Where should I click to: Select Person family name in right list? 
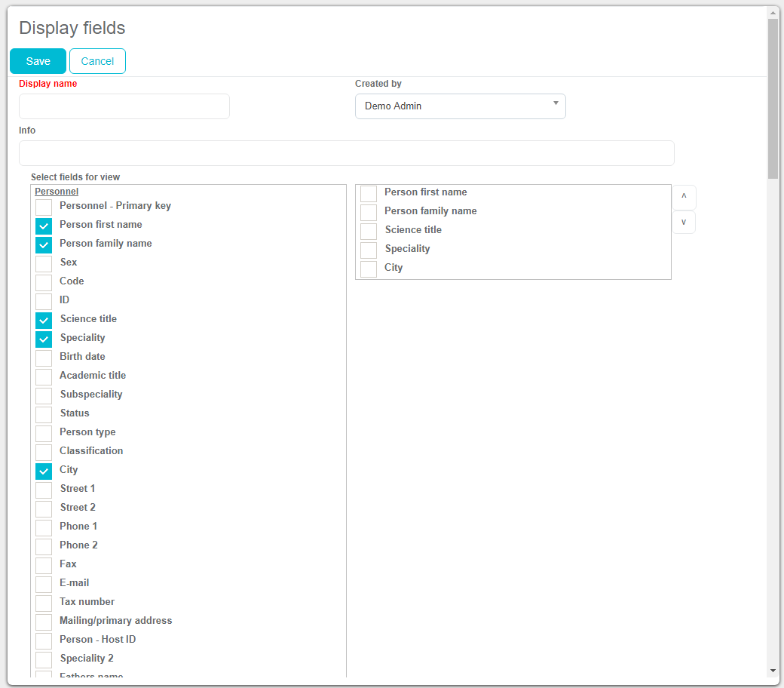point(369,212)
